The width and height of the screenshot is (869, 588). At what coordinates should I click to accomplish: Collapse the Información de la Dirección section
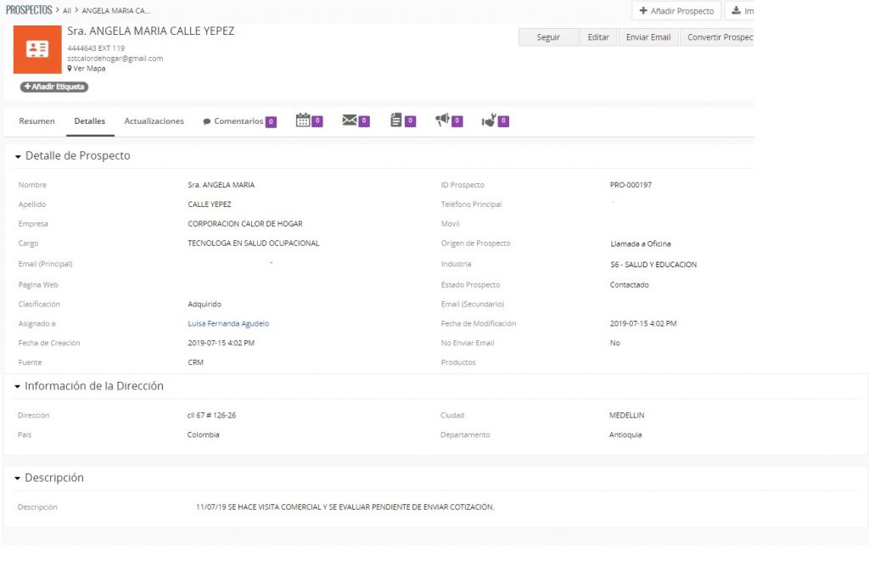click(x=18, y=387)
